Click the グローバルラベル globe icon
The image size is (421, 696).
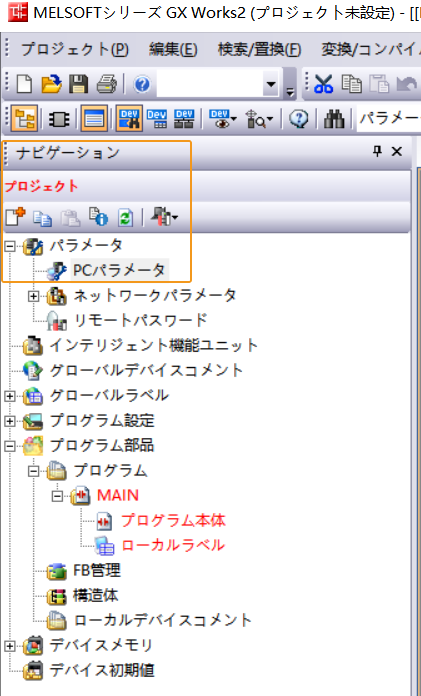33,395
